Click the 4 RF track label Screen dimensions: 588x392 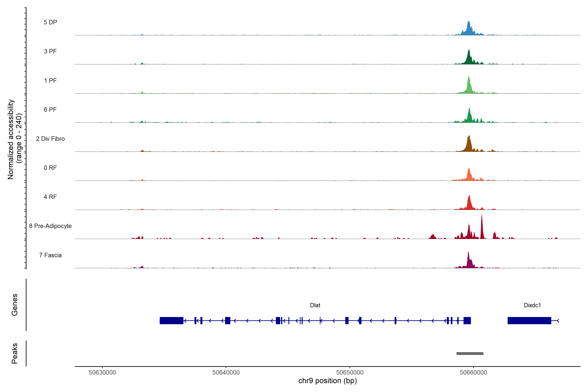point(50,197)
